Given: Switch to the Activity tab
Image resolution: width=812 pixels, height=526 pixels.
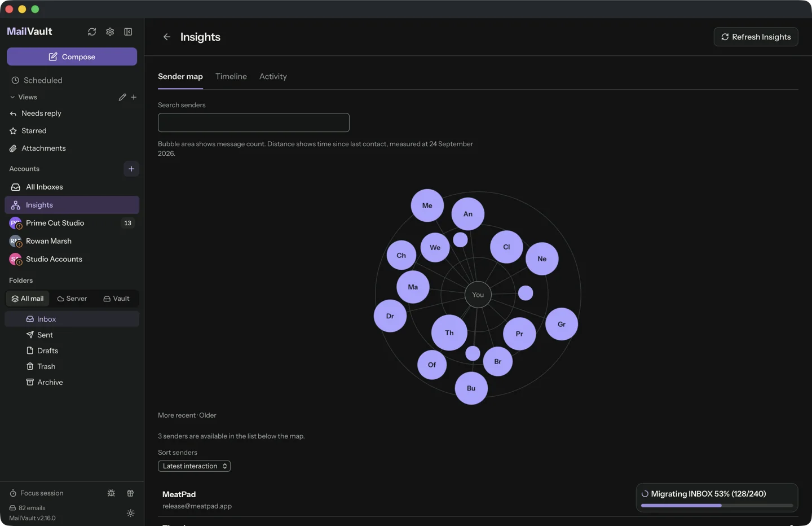Looking at the screenshot, I should [273, 76].
